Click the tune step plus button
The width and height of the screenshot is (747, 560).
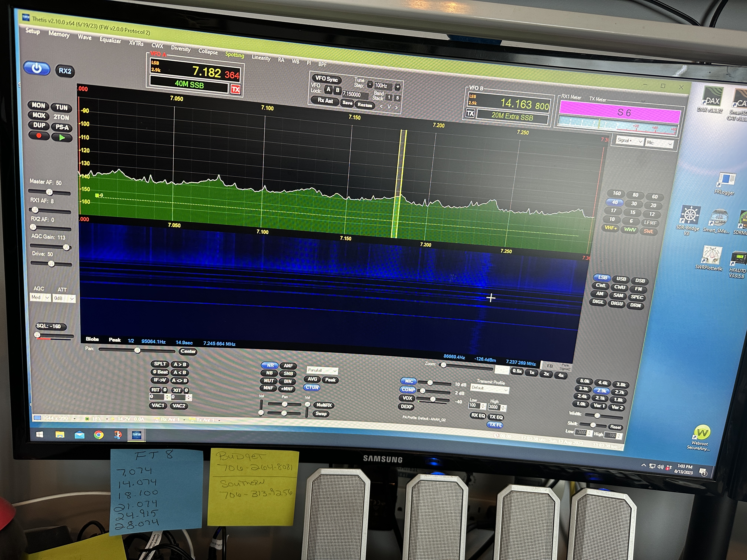[398, 87]
